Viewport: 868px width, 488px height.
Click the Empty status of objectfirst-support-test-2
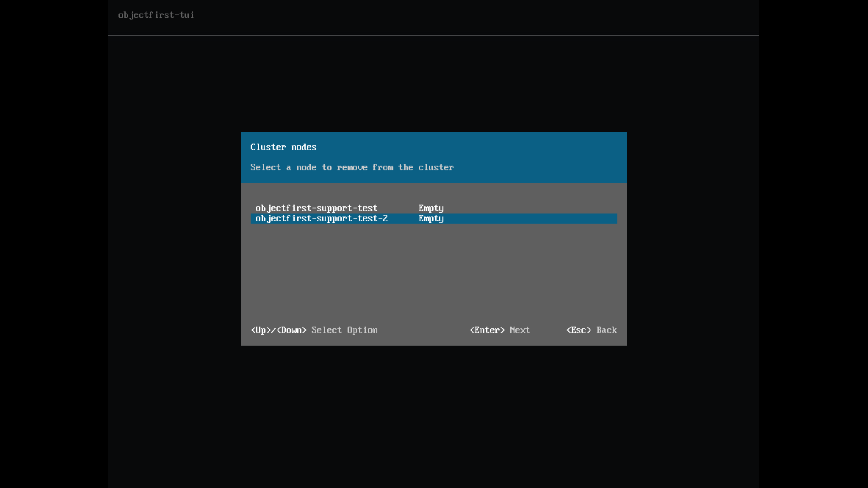click(431, 219)
